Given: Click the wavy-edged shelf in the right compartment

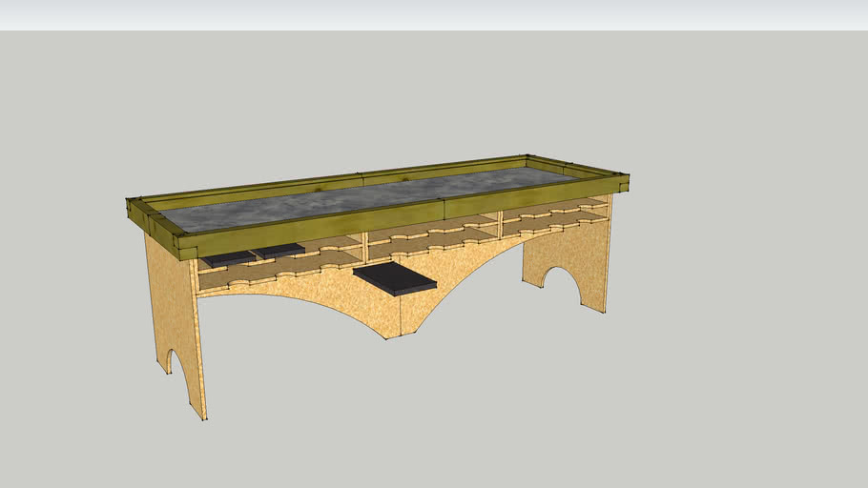Looking at the screenshot, I should pyautogui.click(x=553, y=223).
